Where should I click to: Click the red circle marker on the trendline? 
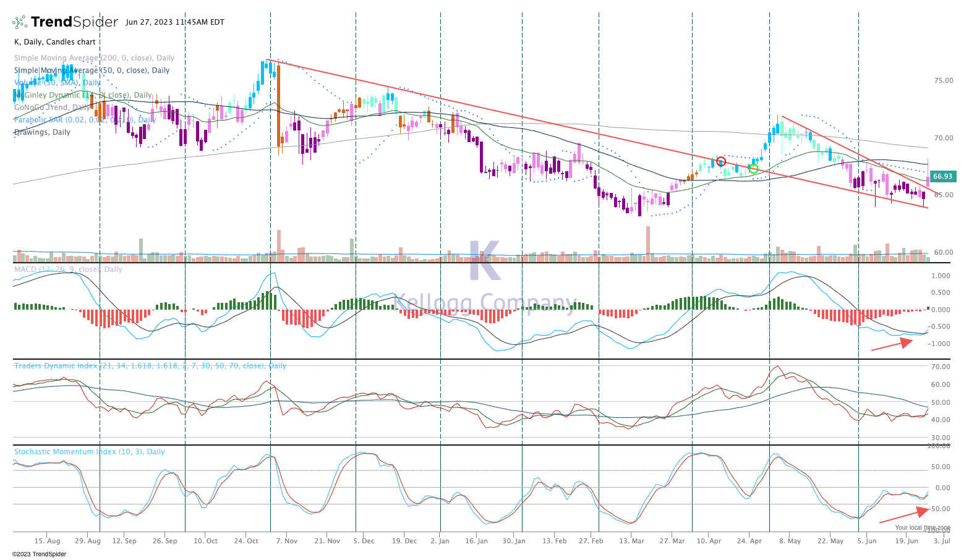tap(720, 161)
